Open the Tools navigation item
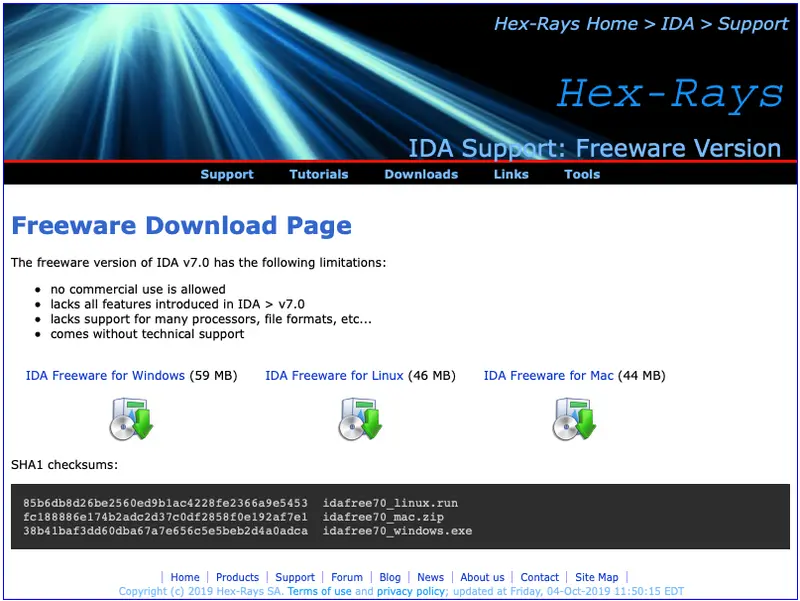Viewport: 800px width, 601px height. click(582, 174)
